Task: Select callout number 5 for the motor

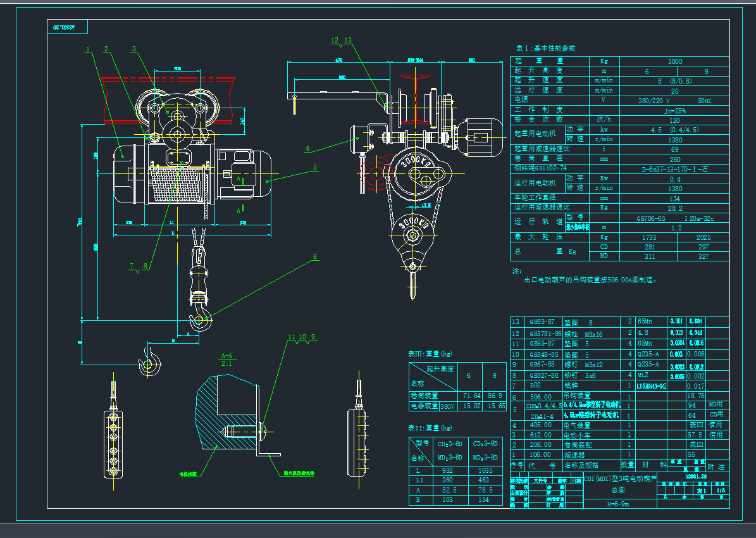Action: point(314,168)
